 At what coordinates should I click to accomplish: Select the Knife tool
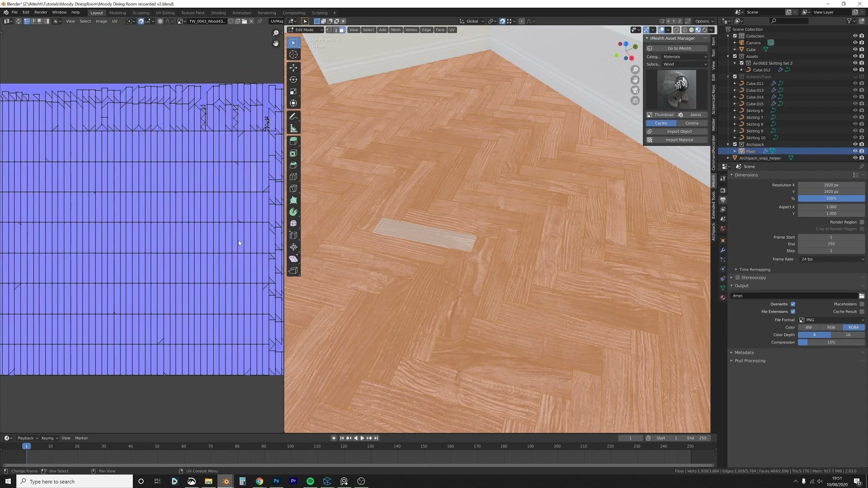click(x=293, y=188)
